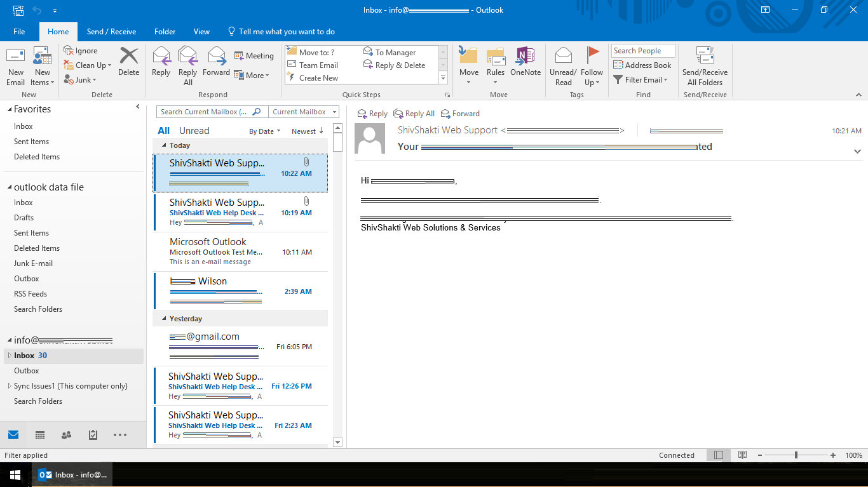This screenshot has width=868, height=487.
Task: Collapse outlook data file tree
Action: (10, 187)
